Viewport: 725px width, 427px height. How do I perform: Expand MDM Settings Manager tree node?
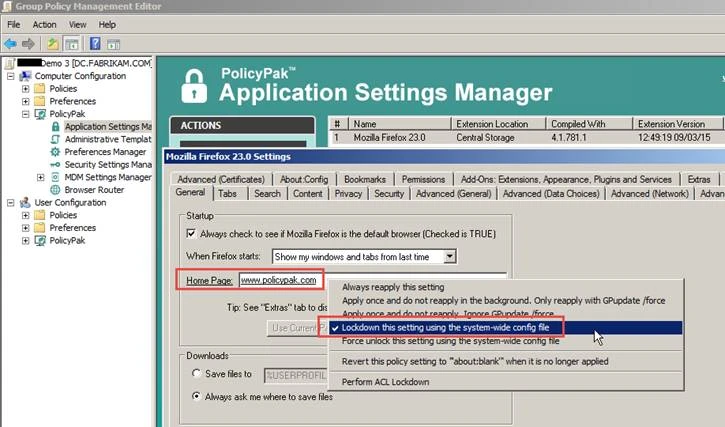coord(41,177)
